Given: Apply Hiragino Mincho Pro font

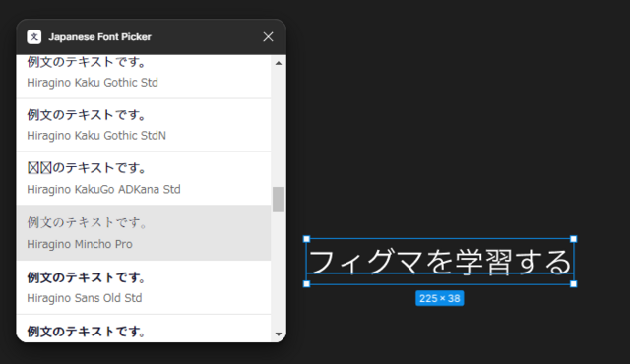Looking at the screenshot, I should [x=144, y=233].
